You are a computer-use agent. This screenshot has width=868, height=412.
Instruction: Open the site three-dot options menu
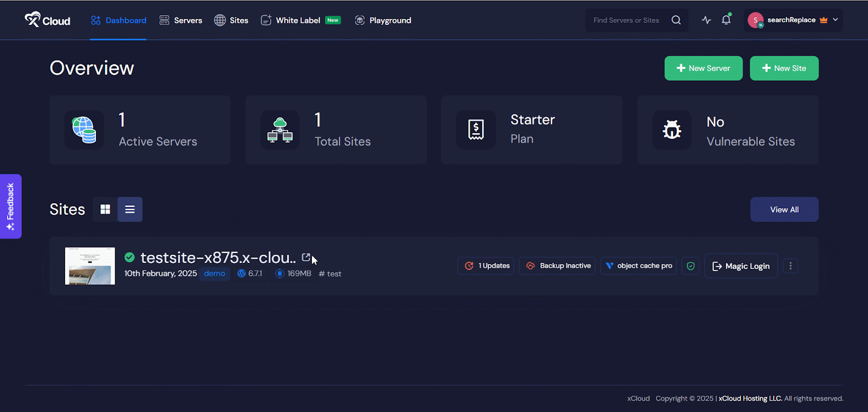coord(790,266)
